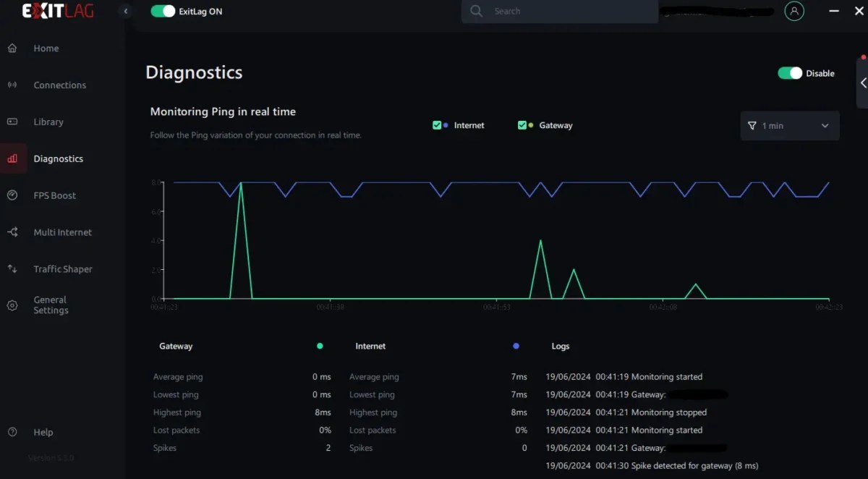868x479 pixels.
Task: Click 'Spike detected for gateway (8 ms)' log
Action: coord(652,466)
